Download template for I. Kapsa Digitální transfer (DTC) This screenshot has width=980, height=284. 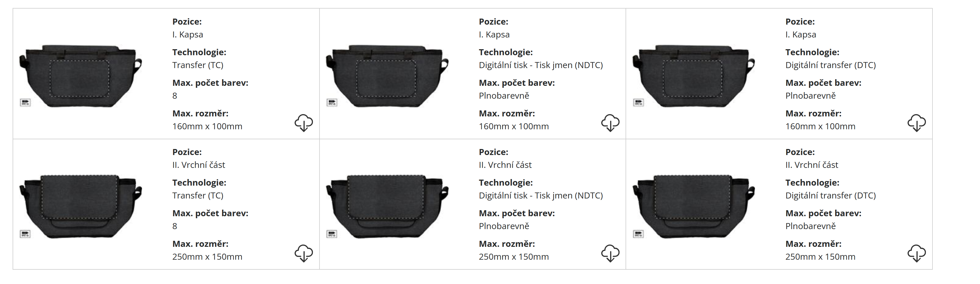click(x=916, y=123)
